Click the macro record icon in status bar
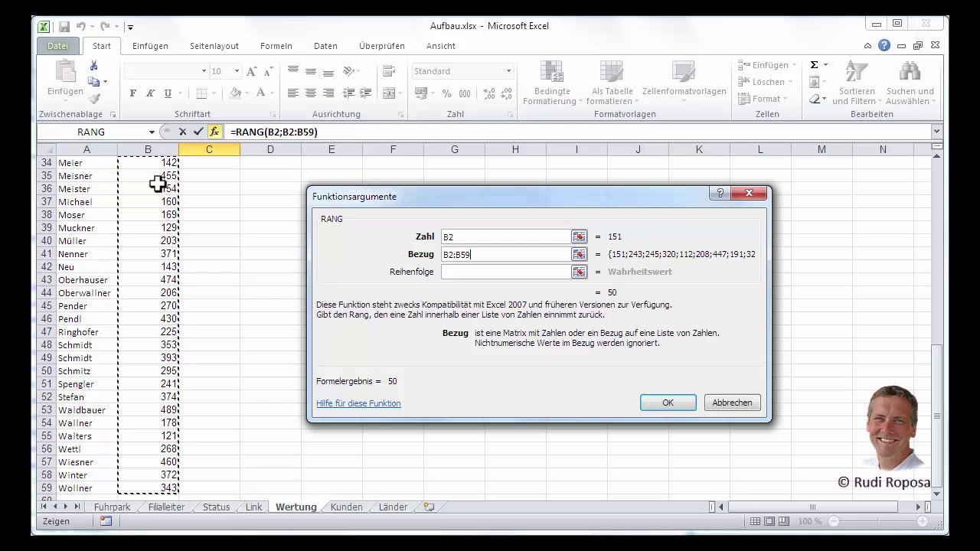Screen dimensions: 980x551 click(x=106, y=521)
